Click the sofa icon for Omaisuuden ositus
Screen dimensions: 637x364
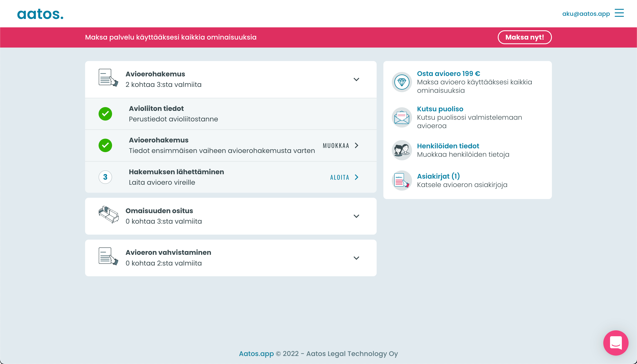(x=108, y=214)
